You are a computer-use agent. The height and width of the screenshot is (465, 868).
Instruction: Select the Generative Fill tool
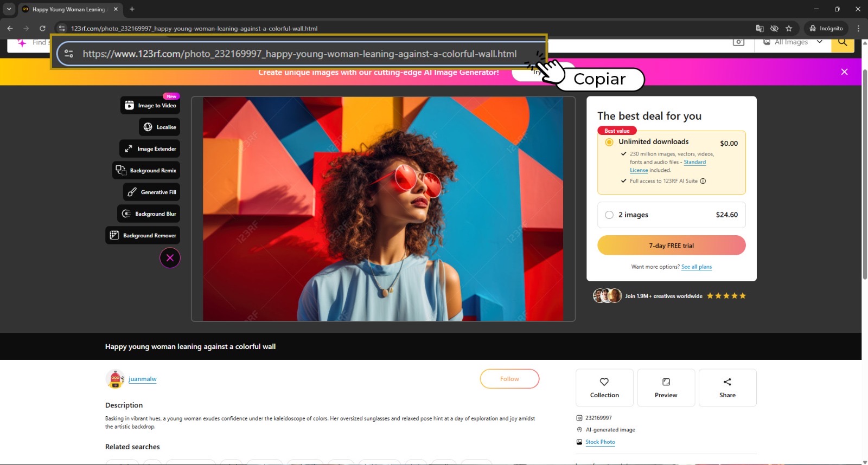click(151, 192)
